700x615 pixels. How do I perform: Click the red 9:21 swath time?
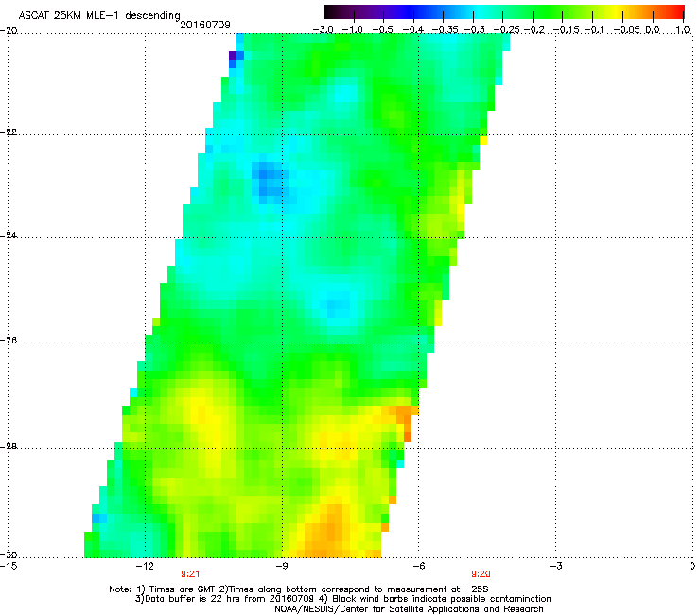point(190,574)
